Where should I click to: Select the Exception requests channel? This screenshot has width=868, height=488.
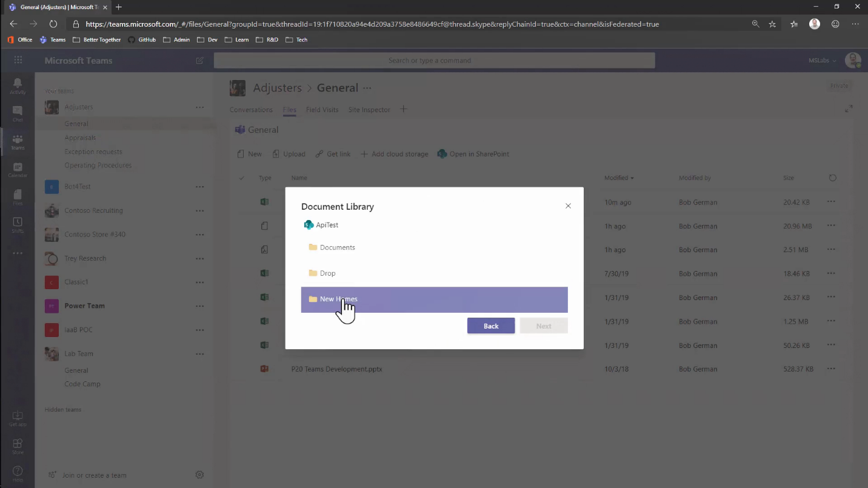tap(93, 152)
